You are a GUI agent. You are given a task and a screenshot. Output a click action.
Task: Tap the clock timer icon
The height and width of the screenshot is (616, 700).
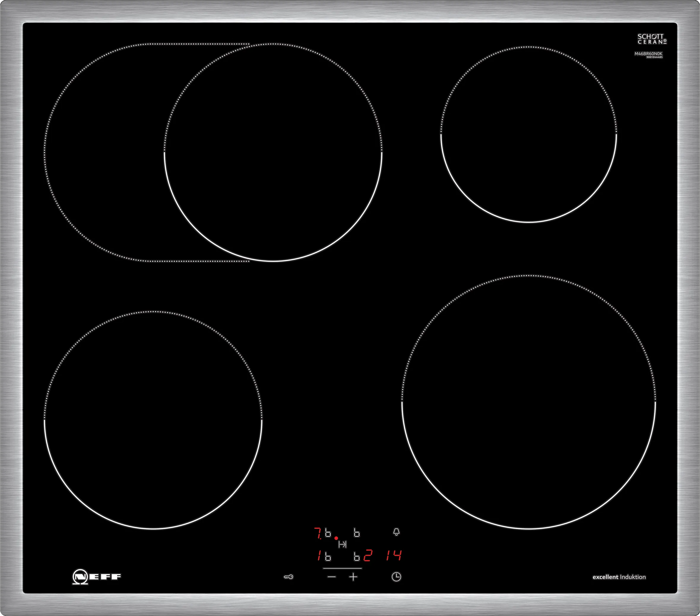(x=396, y=577)
